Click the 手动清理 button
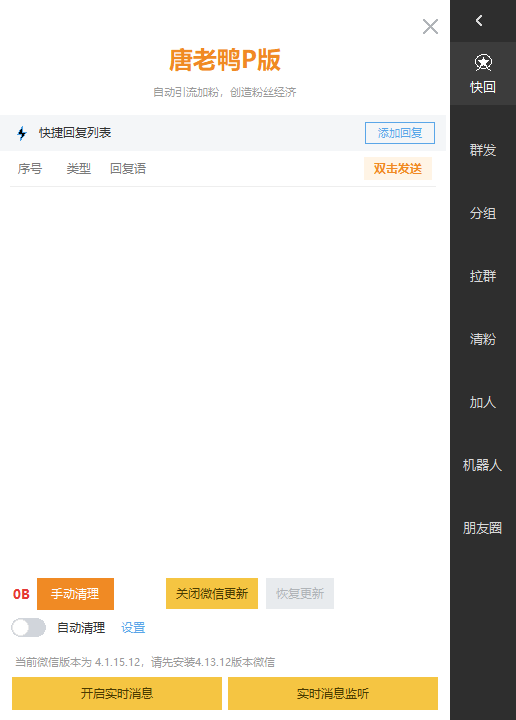Viewport: 516px width, 720px height. (75, 594)
